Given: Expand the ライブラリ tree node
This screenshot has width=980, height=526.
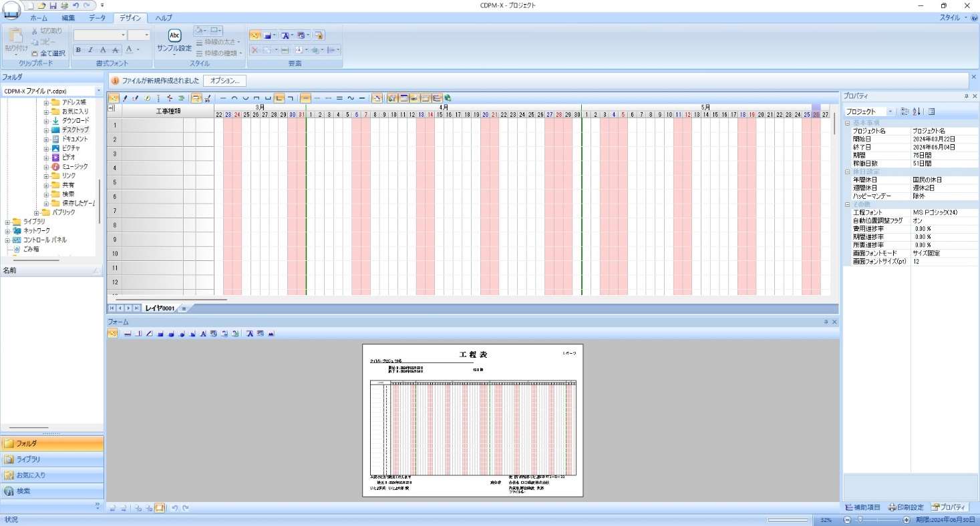Looking at the screenshot, I should coord(7,222).
